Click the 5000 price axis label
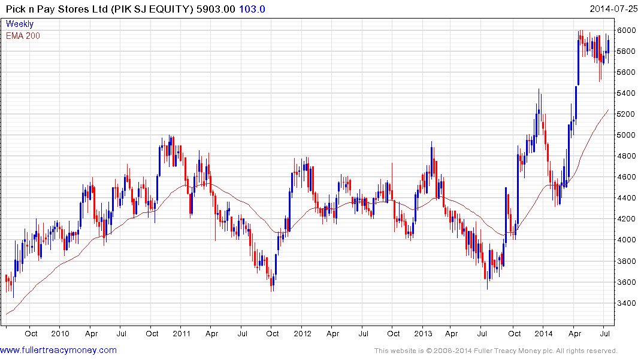 [626, 135]
